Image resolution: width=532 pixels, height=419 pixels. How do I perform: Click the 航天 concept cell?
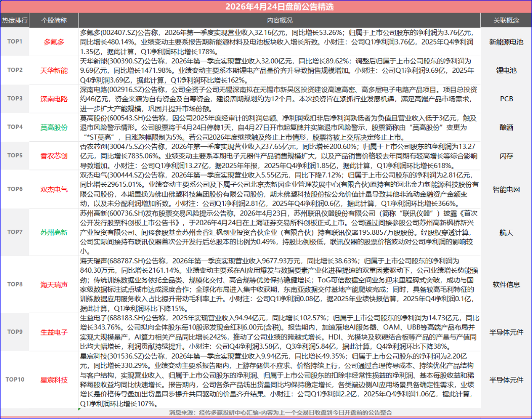(506, 233)
